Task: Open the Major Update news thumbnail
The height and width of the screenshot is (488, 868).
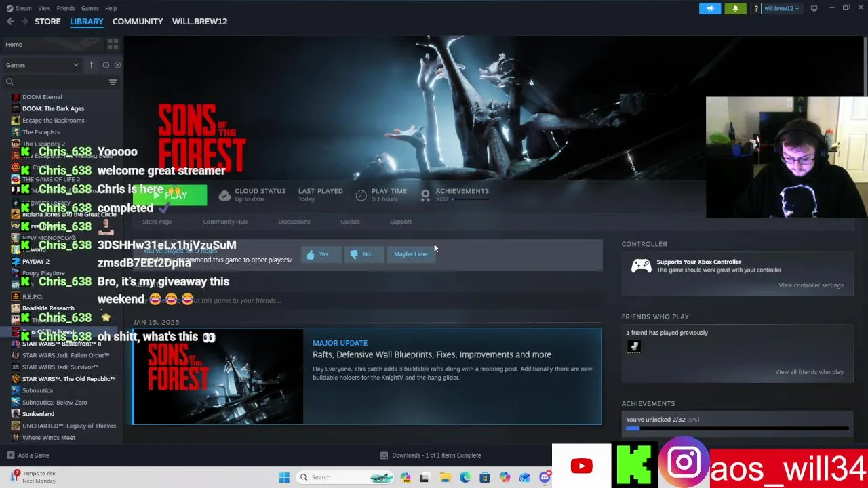Action: (218, 377)
